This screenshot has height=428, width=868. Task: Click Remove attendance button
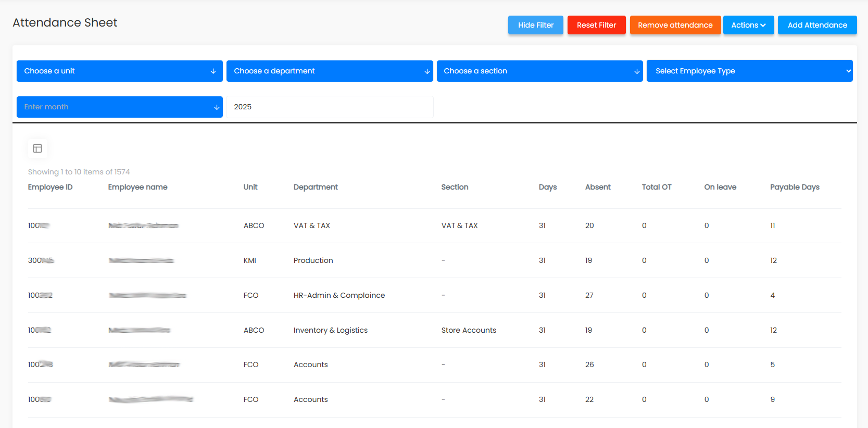(x=675, y=25)
